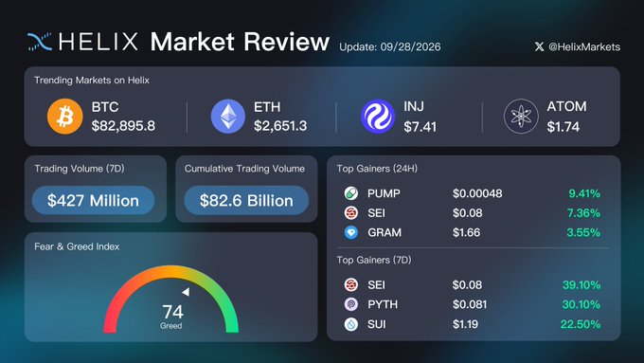Click the PUMP token name
This screenshot has height=363, width=644.
384,193
